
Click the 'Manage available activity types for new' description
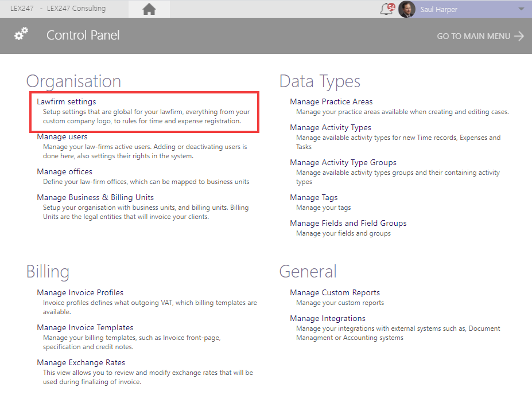[398, 142]
